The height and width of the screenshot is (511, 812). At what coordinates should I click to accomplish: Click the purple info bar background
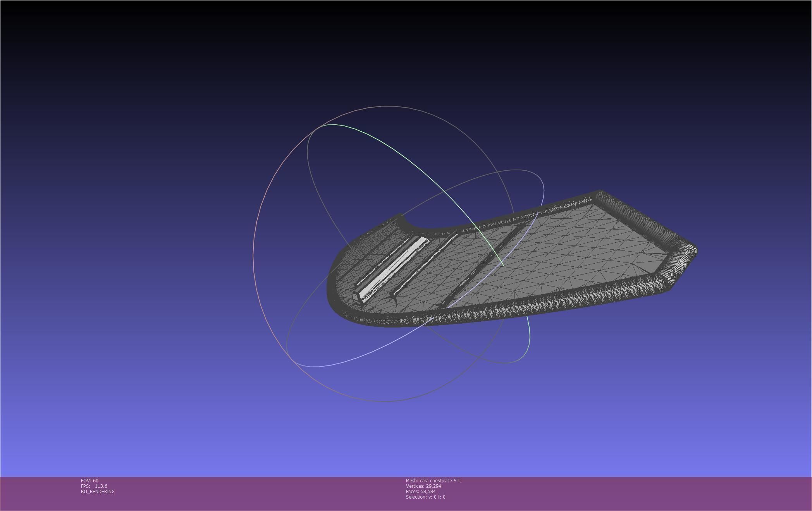[x=620, y=494]
